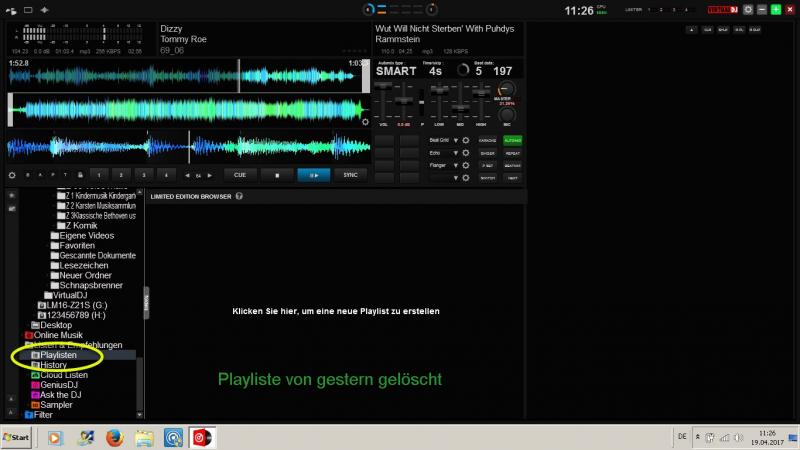
Task: Click the Online Musik red folder icon
Action: pyautogui.click(x=29, y=335)
